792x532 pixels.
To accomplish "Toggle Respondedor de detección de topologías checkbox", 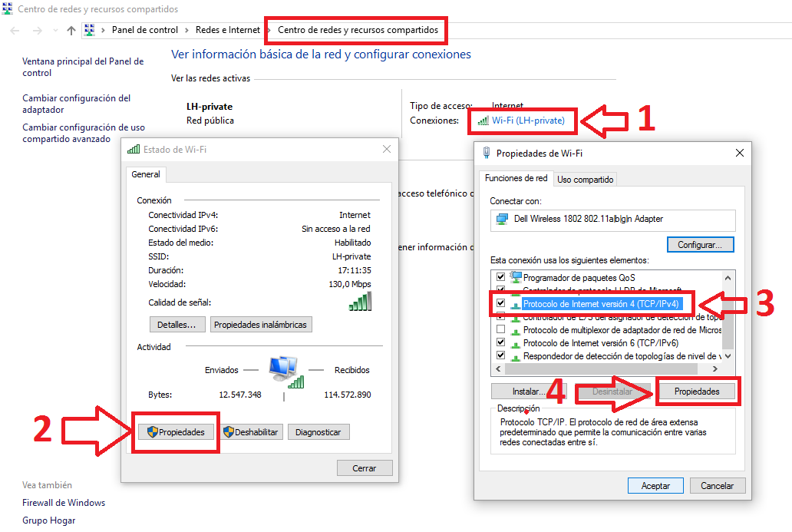I will pos(500,355).
